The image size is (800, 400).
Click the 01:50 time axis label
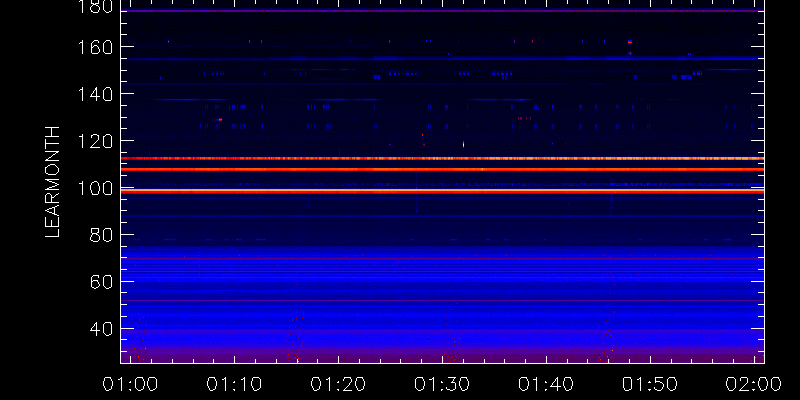650,384
